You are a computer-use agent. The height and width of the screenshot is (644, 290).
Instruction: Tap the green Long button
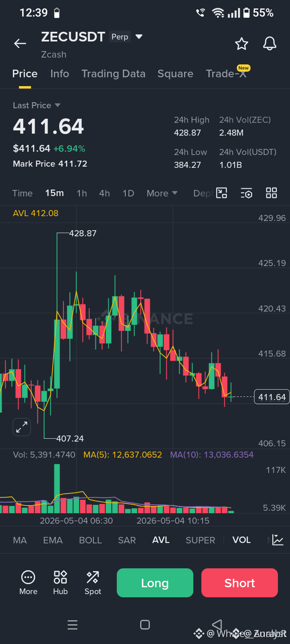(x=155, y=583)
